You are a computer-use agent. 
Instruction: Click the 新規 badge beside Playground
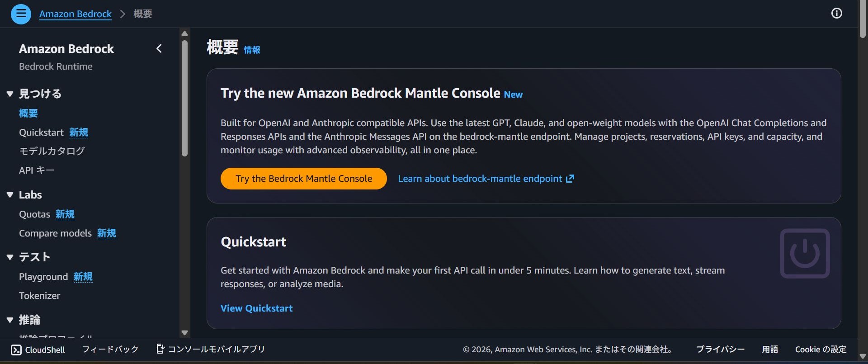coord(83,277)
